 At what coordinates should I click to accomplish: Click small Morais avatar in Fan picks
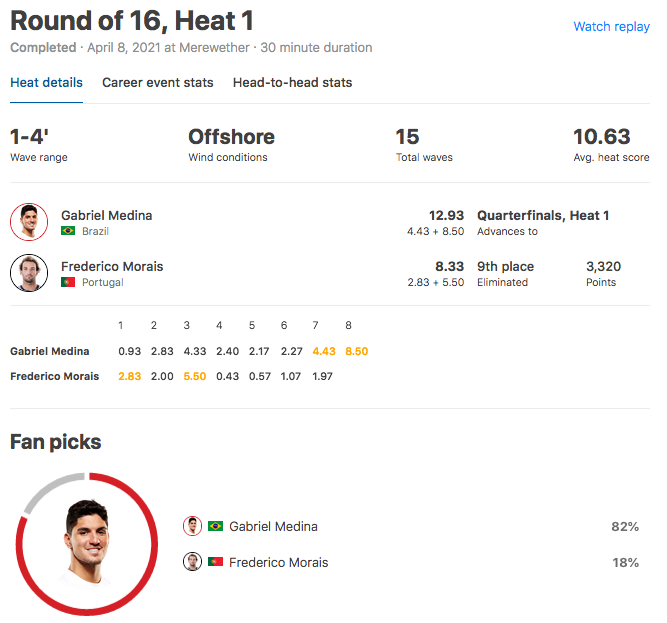click(x=192, y=562)
